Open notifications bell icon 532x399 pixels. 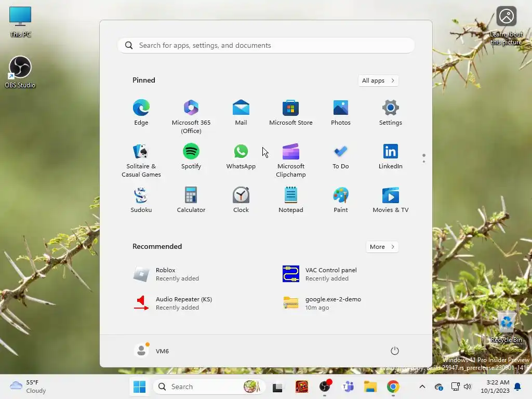click(x=518, y=387)
